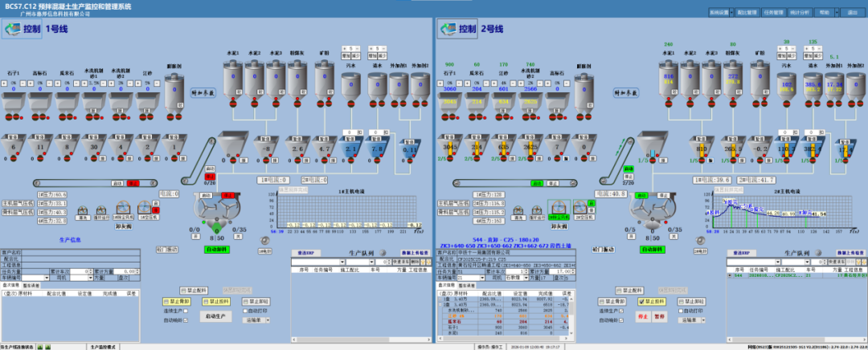Toggle 自动响铃 checkbox on 1号线

pyautogui.click(x=186, y=319)
